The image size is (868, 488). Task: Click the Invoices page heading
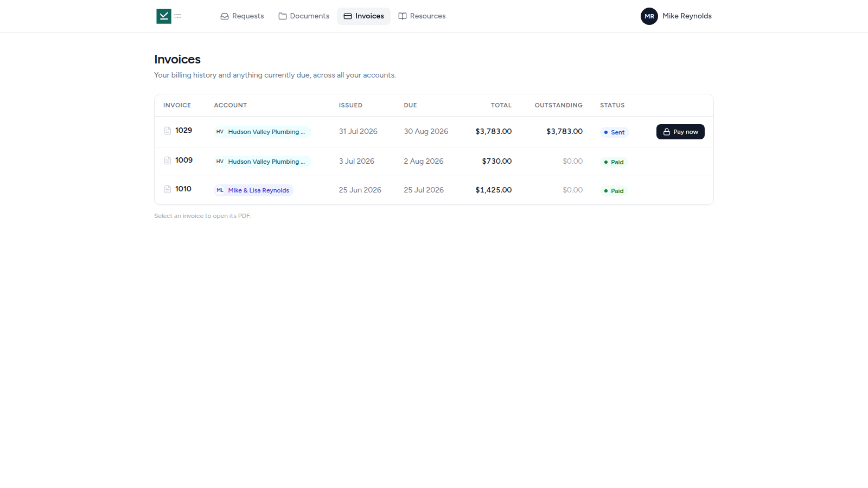tap(177, 60)
